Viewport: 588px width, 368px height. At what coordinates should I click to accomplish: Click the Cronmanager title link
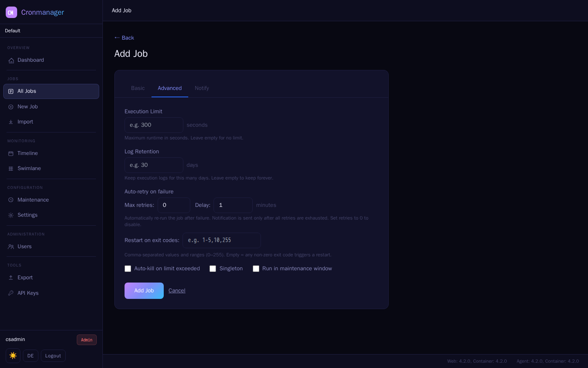click(x=42, y=12)
